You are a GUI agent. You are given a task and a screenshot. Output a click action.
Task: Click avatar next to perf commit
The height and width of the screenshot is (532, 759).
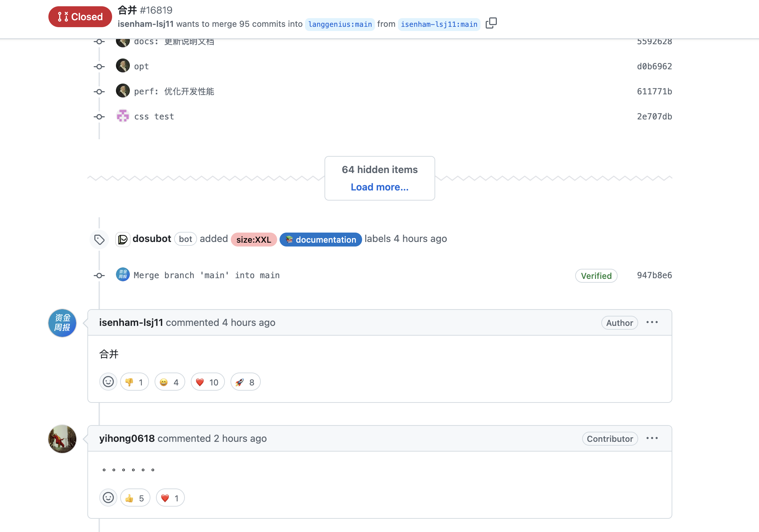click(x=123, y=91)
